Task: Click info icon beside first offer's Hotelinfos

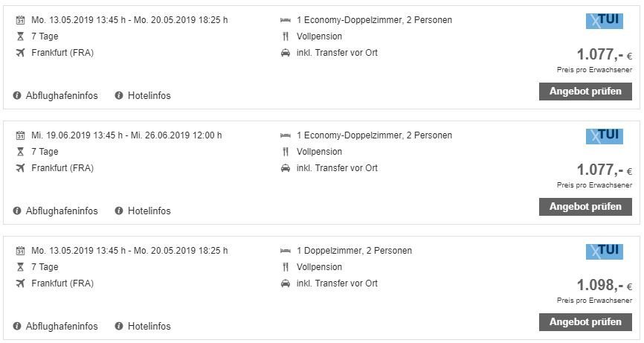Action: 119,96
